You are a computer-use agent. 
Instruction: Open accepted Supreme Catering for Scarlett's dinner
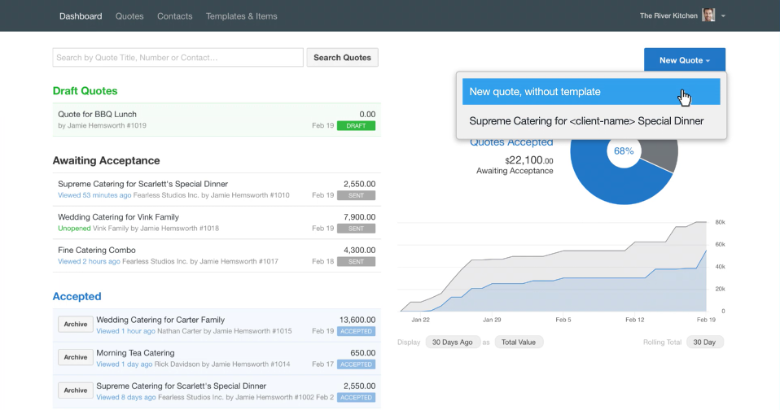click(x=181, y=386)
